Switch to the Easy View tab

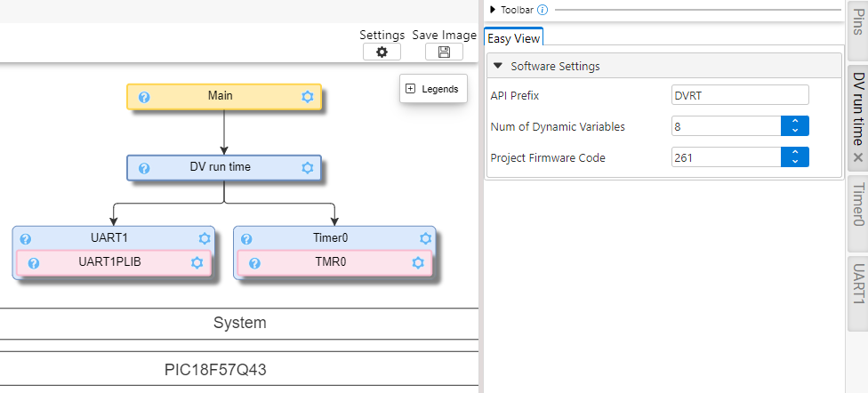[x=513, y=38]
